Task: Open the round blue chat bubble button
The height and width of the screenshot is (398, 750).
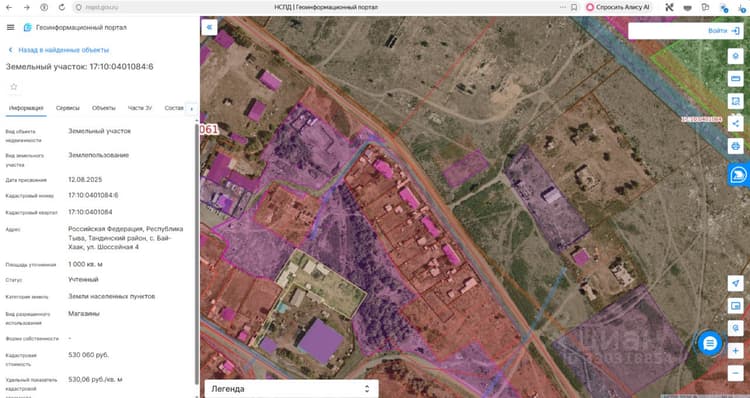Action: (709, 343)
